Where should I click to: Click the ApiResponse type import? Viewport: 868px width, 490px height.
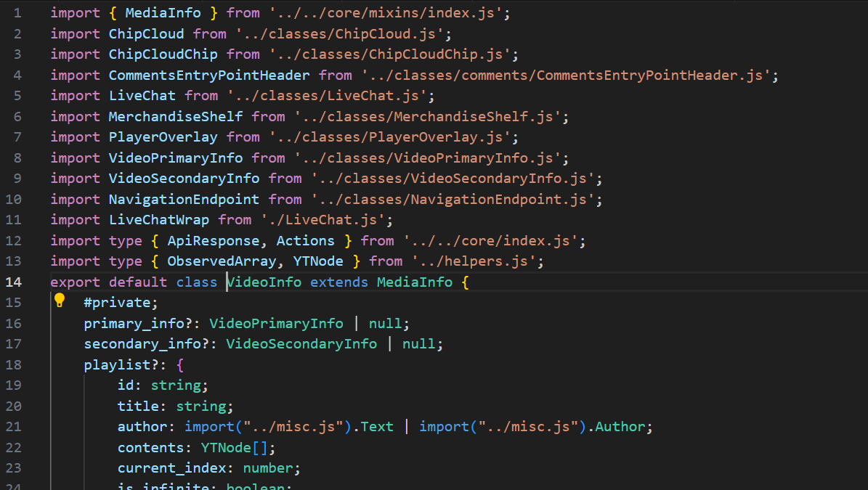point(213,240)
